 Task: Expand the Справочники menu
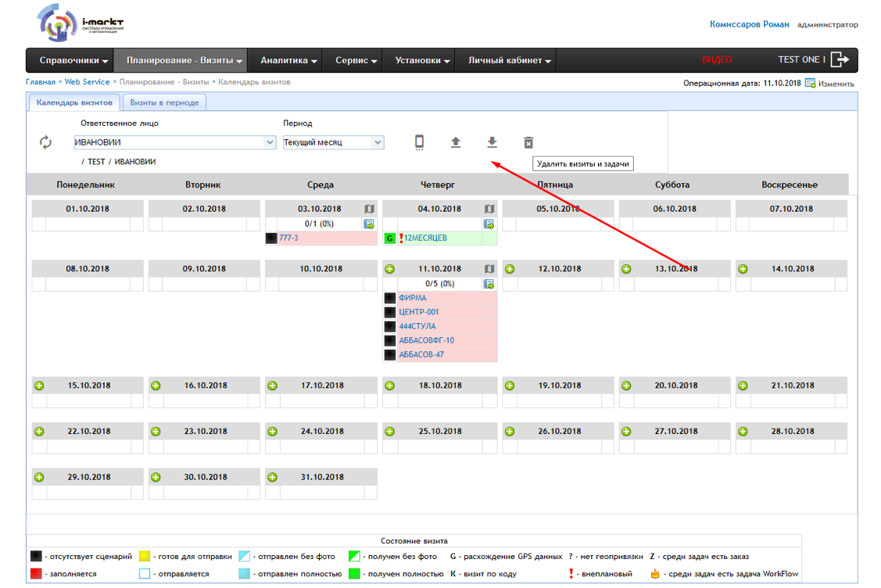pyautogui.click(x=73, y=60)
